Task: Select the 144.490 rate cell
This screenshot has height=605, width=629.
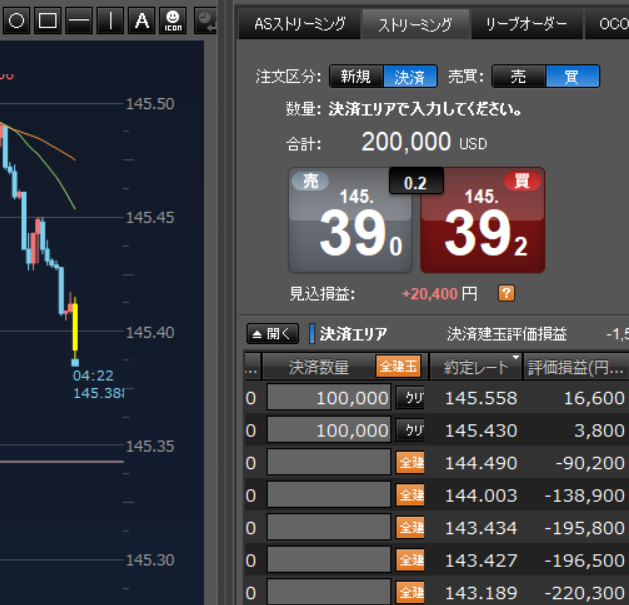Action: pyautogui.click(x=481, y=463)
